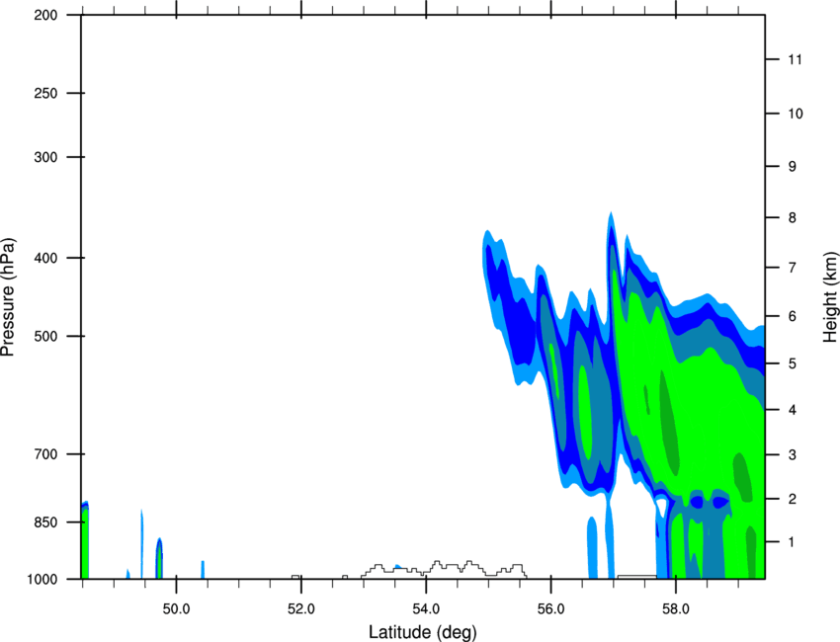Select the 300 pressure tick label
The width and height of the screenshot is (840, 642).
(x=45, y=157)
